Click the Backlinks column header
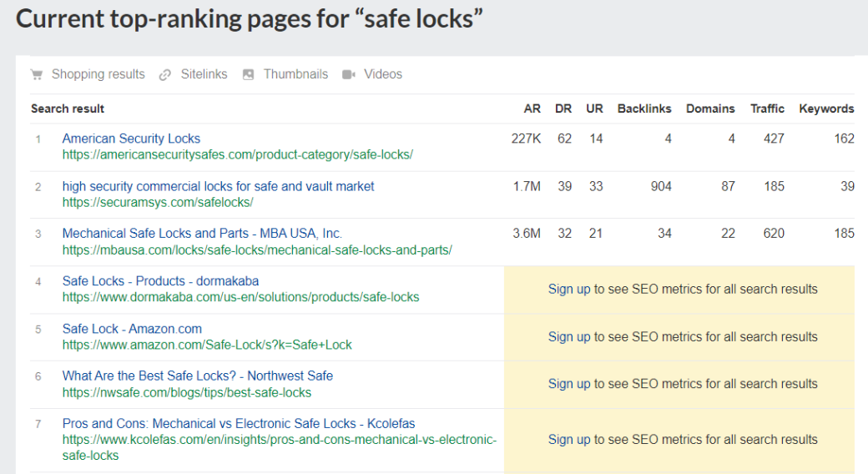This screenshot has height=474, width=868. pyautogui.click(x=644, y=108)
